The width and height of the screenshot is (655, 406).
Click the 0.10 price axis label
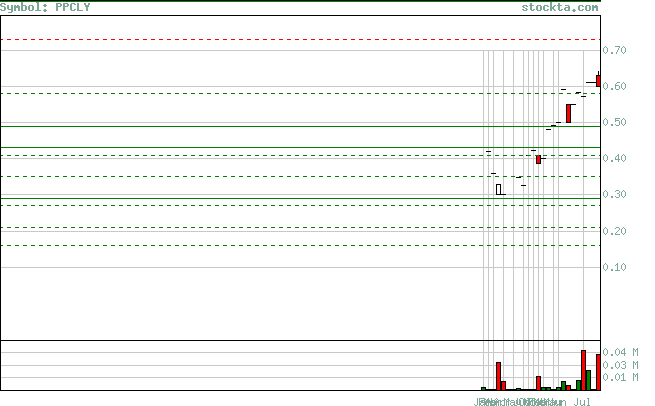click(614, 267)
